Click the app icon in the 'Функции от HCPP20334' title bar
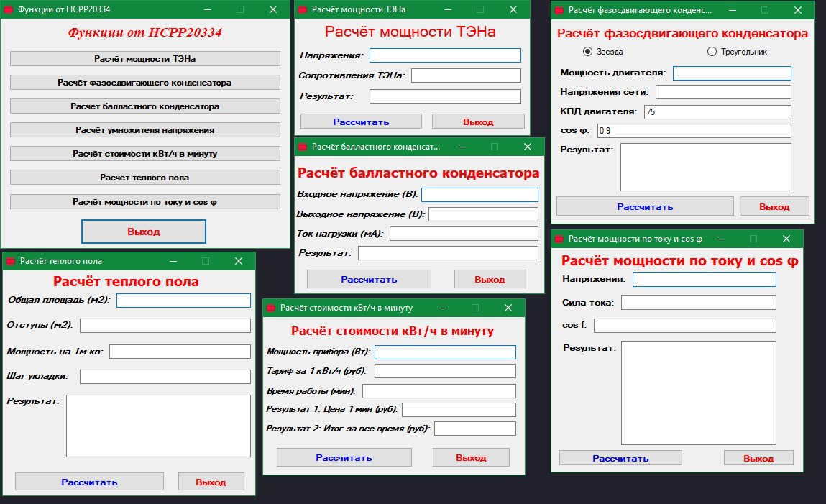The image size is (826, 504). coord(9,9)
